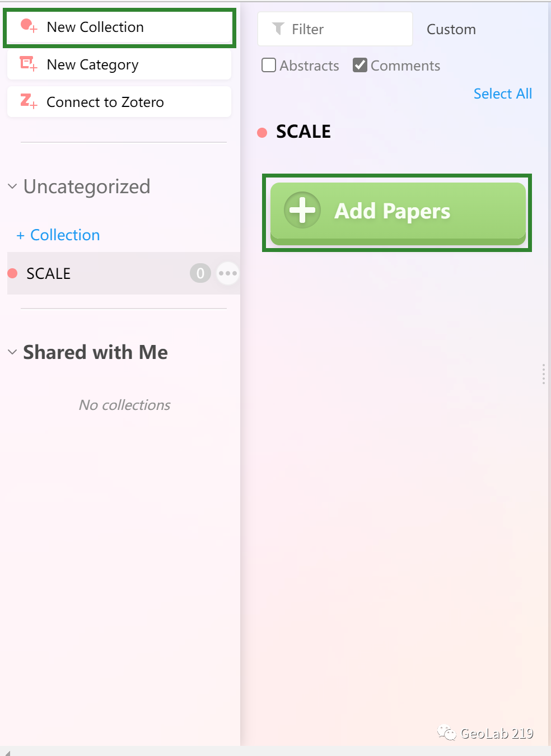Disable the Comments checkbox
Screen dimensions: 551x756
[359, 65]
